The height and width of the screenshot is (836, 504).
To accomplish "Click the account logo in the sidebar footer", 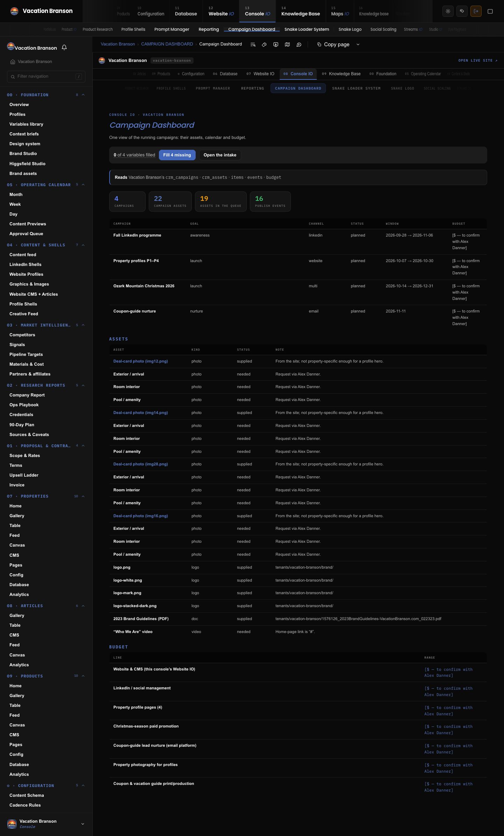I will click(12, 824).
